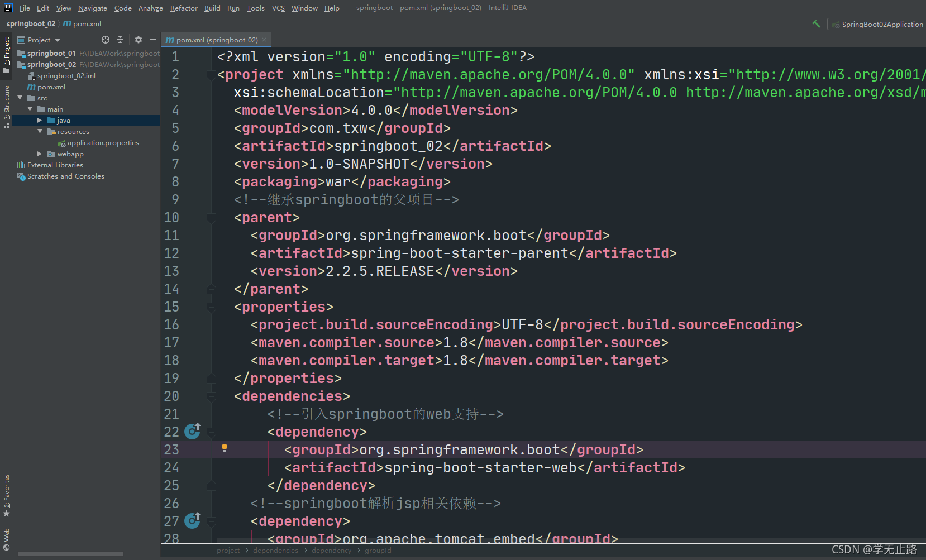Click 'dependencies' in the bottom XML breadcrumb
This screenshot has height=560, width=926.
coord(275,551)
